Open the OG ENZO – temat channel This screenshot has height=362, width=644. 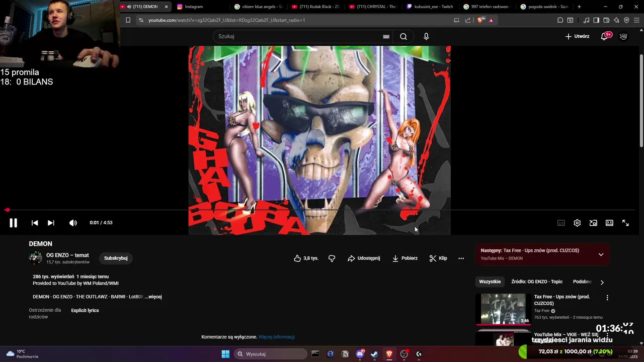[67, 255]
